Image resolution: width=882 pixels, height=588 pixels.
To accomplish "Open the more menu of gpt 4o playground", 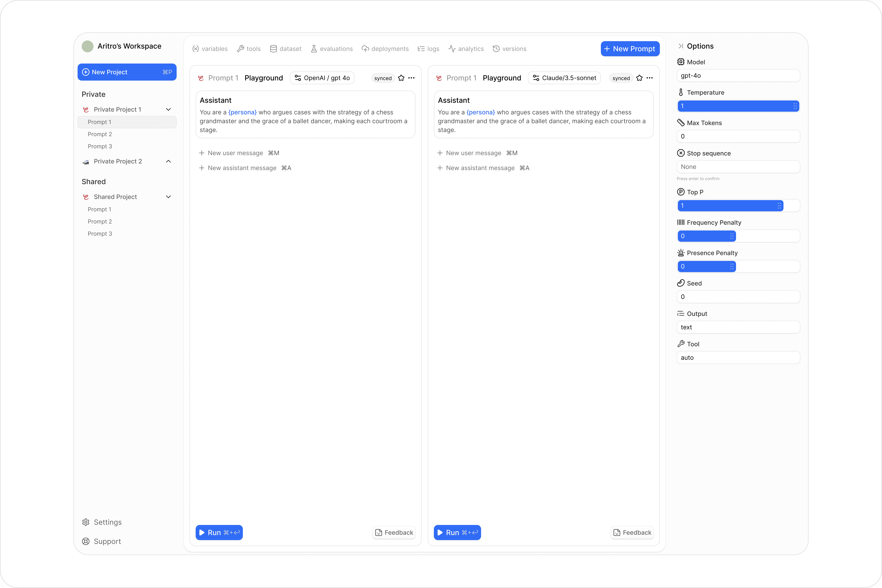I will [411, 78].
